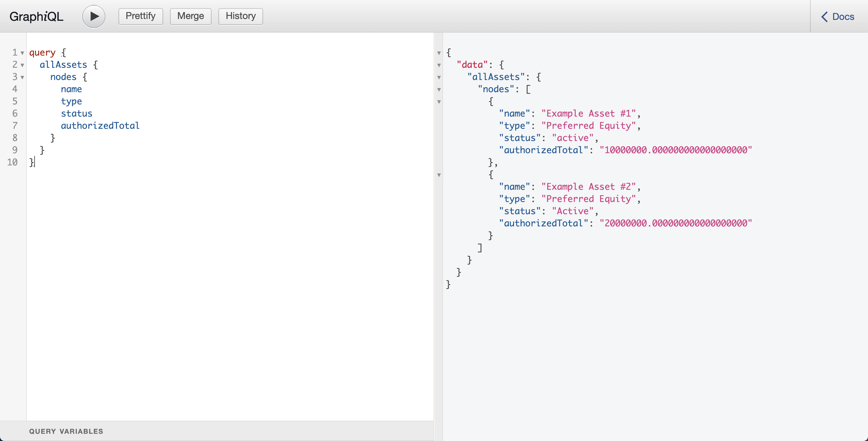868x441 pixels.
Task: Click line number 7 in the gutter
Action: pyautogui.click(x=15, y=126)
